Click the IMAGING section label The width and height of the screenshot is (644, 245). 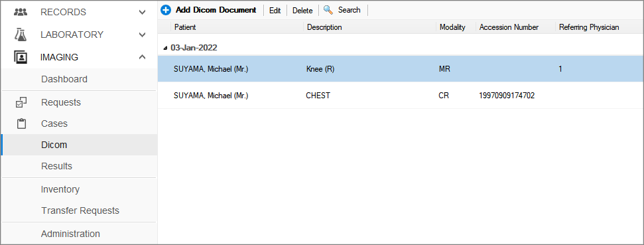pyautogui.click(x=59, y=57)
